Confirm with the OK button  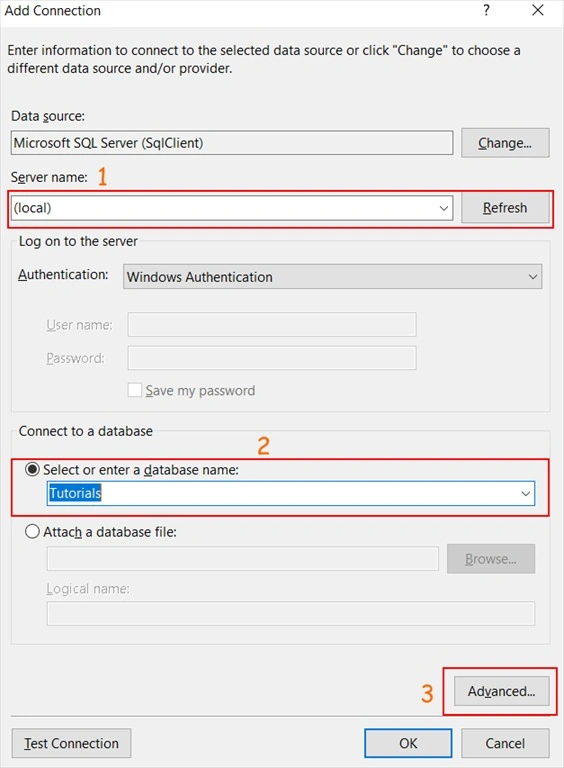pyautogui.click(x=408, y=743)
